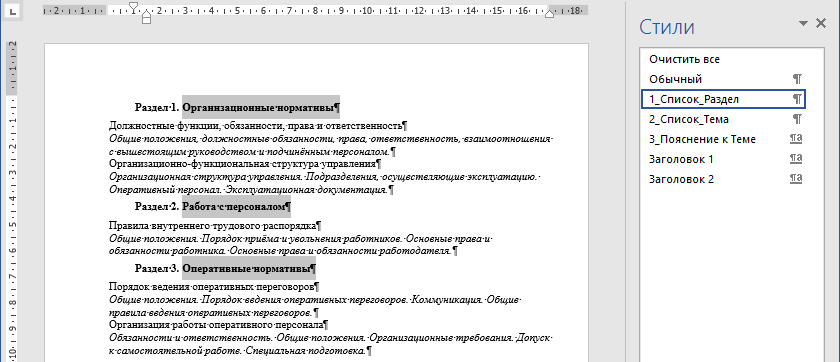
Task: Apply the '1_Список_Раздел' style
Action: [723, 99]
